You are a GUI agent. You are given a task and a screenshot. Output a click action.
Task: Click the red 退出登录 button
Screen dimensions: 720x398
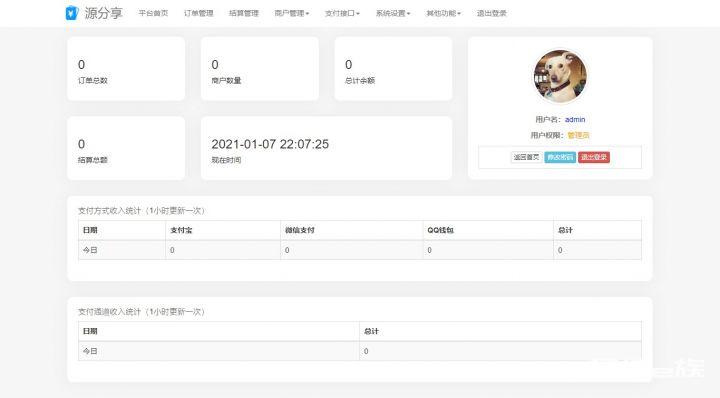(x=594, y=157)
